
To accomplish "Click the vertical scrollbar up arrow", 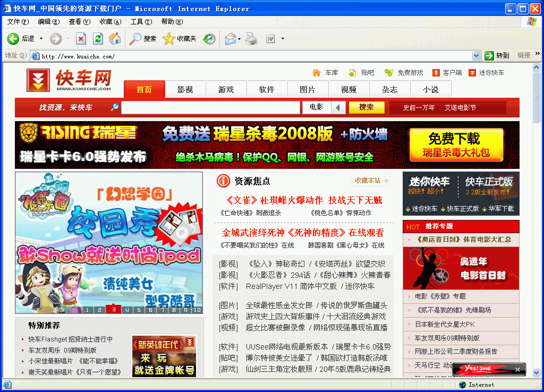I will point(537,67).
